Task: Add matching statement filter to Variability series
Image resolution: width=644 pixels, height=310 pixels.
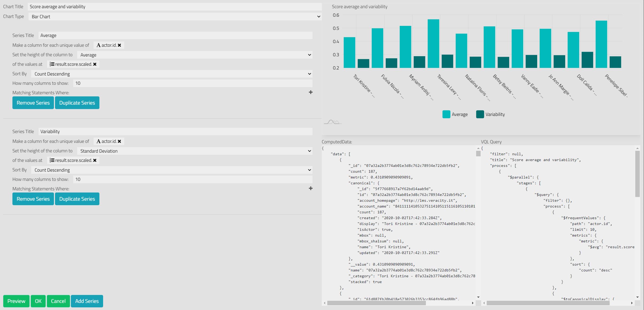Action: [x=311, y=188]
